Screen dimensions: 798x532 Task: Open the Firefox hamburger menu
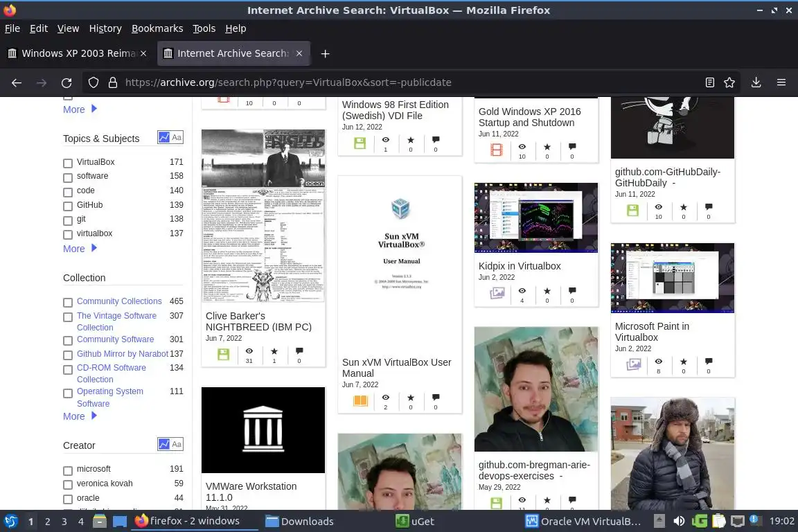tap(781, 82)
